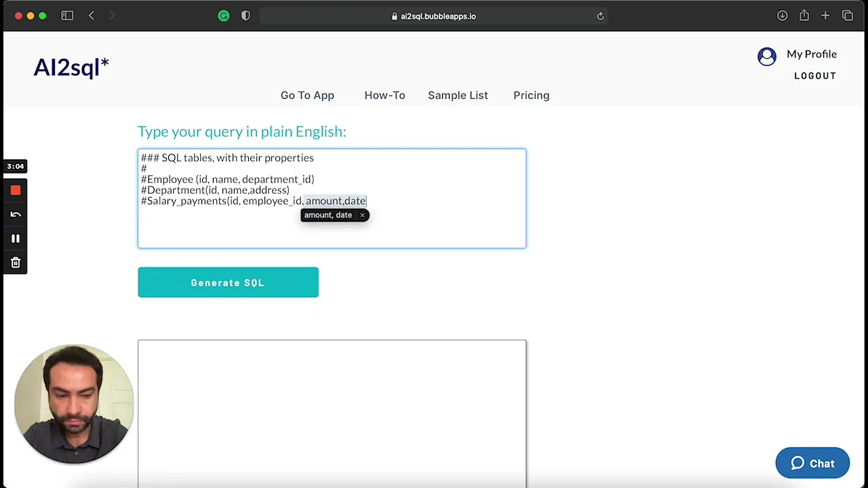Click the amount, date suggestion text
This screenshot has height=488, width=868.
(x=328, y=215)
